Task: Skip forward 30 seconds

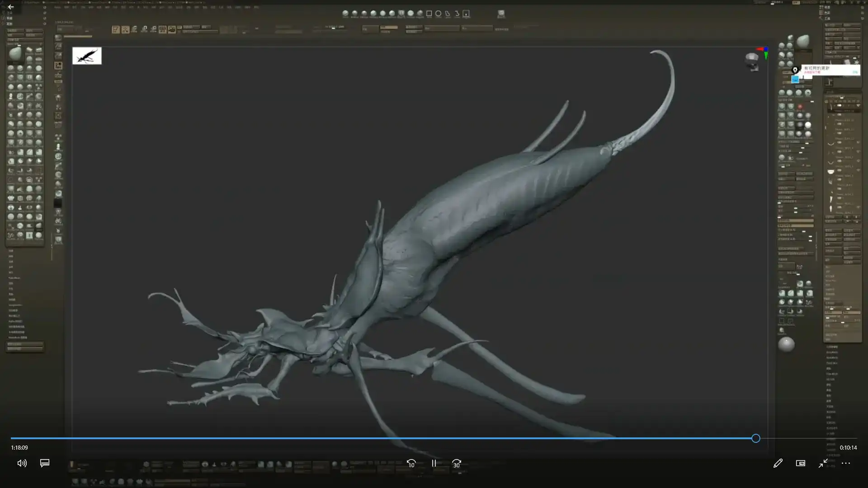Action: coord(457,463)
